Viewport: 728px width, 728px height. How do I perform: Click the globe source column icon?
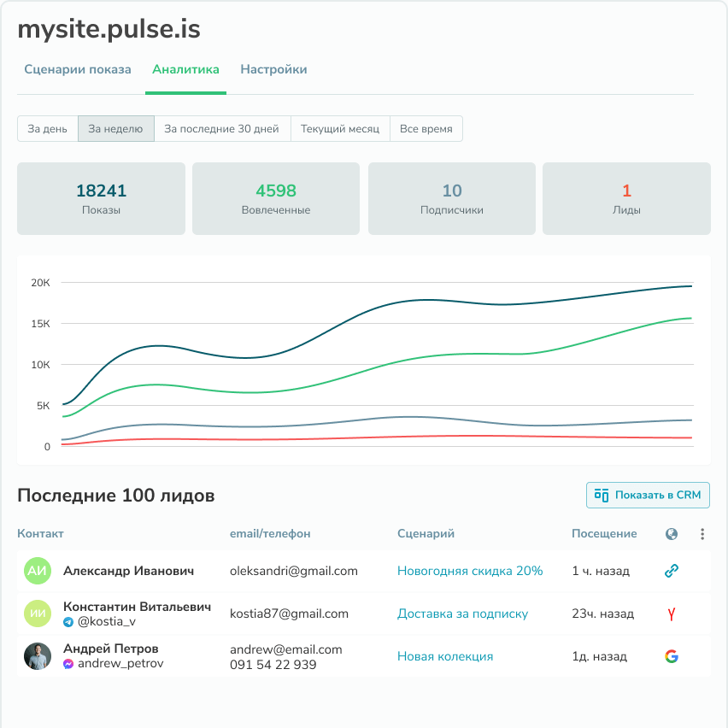[x=672, y=534]
